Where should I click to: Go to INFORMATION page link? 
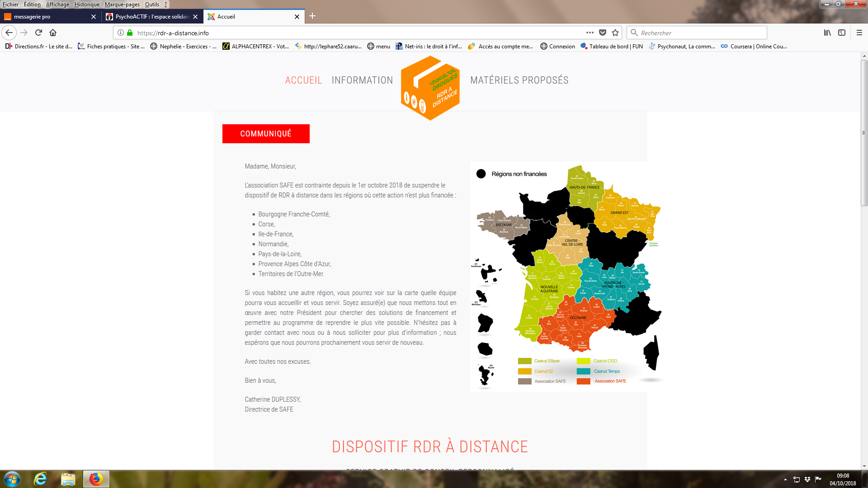pos(362,80)
